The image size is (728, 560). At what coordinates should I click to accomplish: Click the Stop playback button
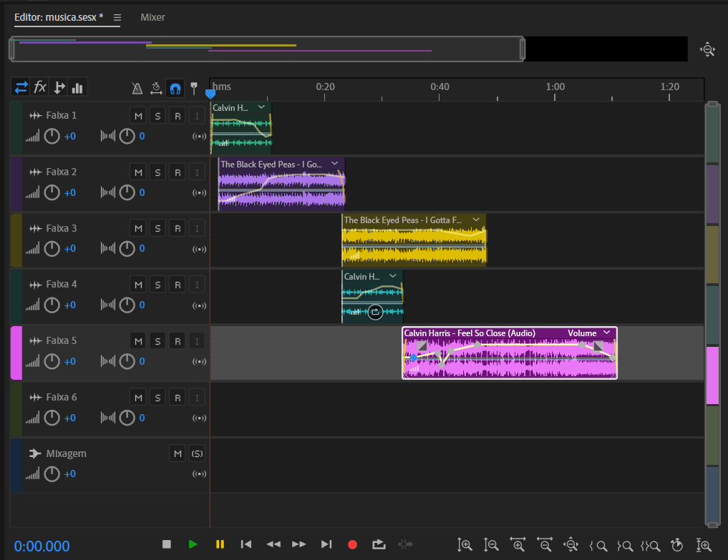click(167, 544)
